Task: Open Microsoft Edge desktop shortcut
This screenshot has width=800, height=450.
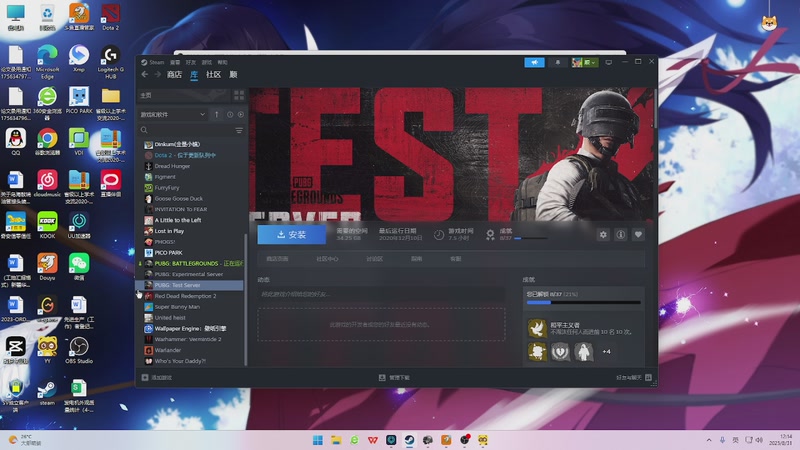Action: [47, 61]
